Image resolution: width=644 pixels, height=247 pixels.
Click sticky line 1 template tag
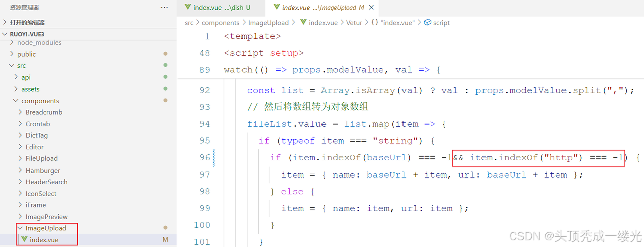tap(253, 36)
